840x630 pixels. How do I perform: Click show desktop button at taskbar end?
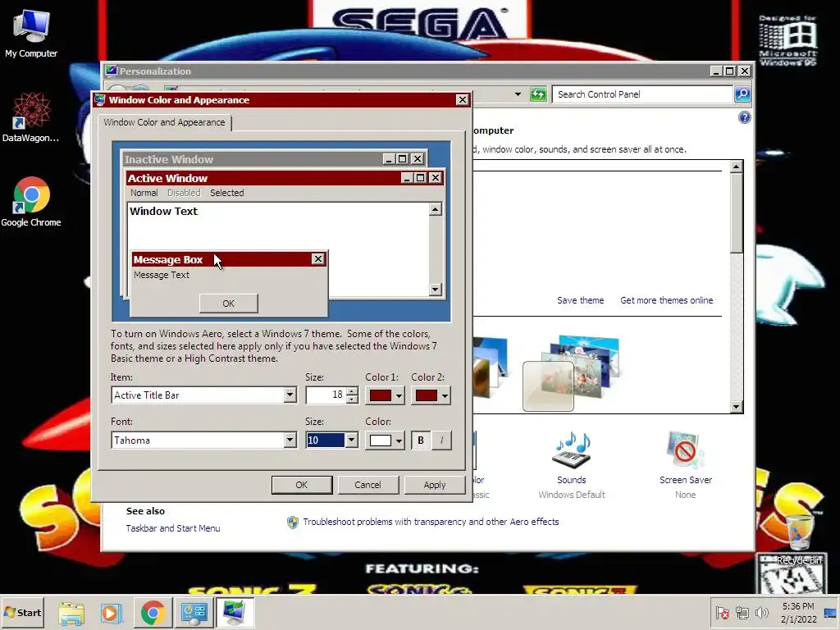pyautogui.click(x=831, y=612)
